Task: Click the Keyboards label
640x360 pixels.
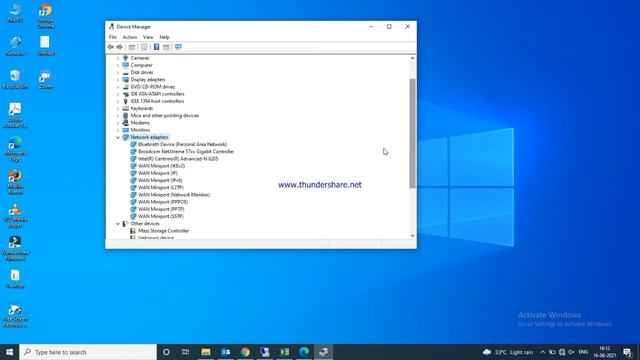Action: point(142,109)
